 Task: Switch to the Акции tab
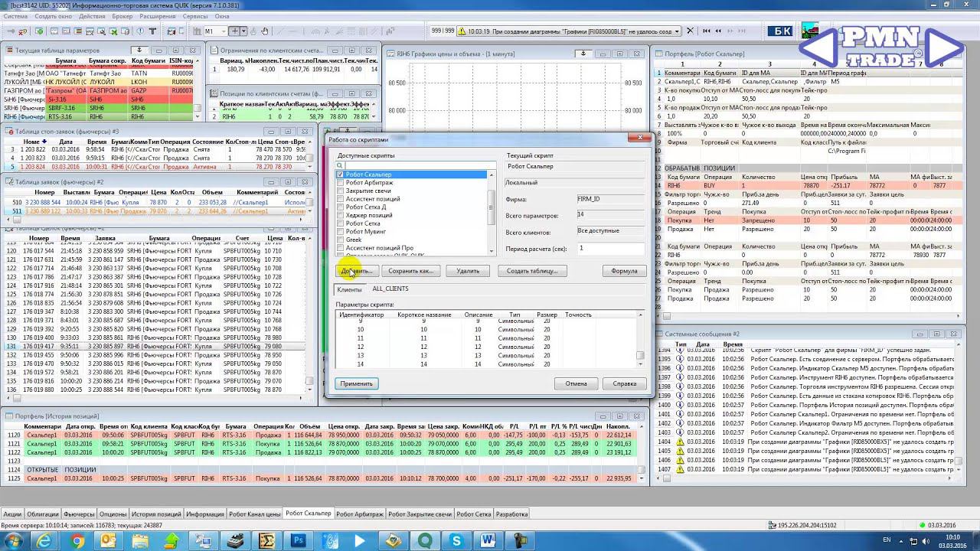point(12,514)
